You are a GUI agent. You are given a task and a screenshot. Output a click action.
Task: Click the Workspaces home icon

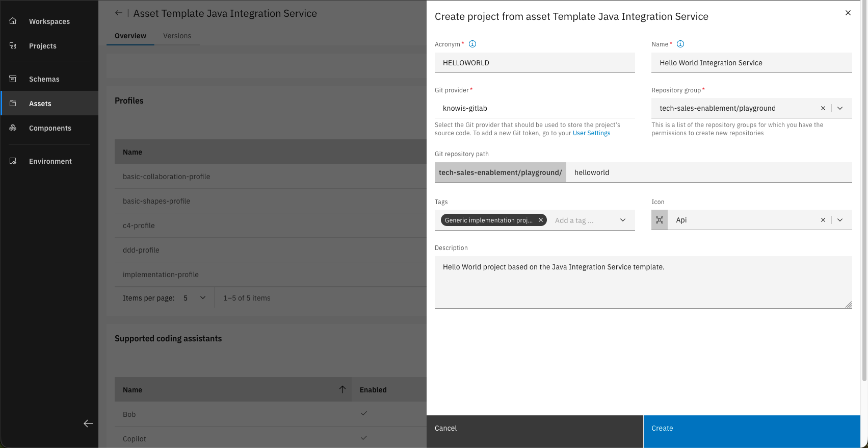click(x=13, y=21)
